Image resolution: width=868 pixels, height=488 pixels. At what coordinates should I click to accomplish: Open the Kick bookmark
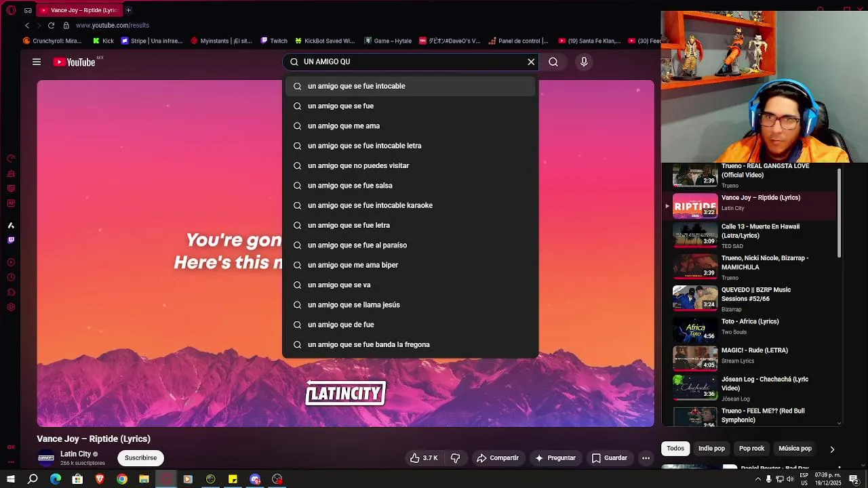103,41
